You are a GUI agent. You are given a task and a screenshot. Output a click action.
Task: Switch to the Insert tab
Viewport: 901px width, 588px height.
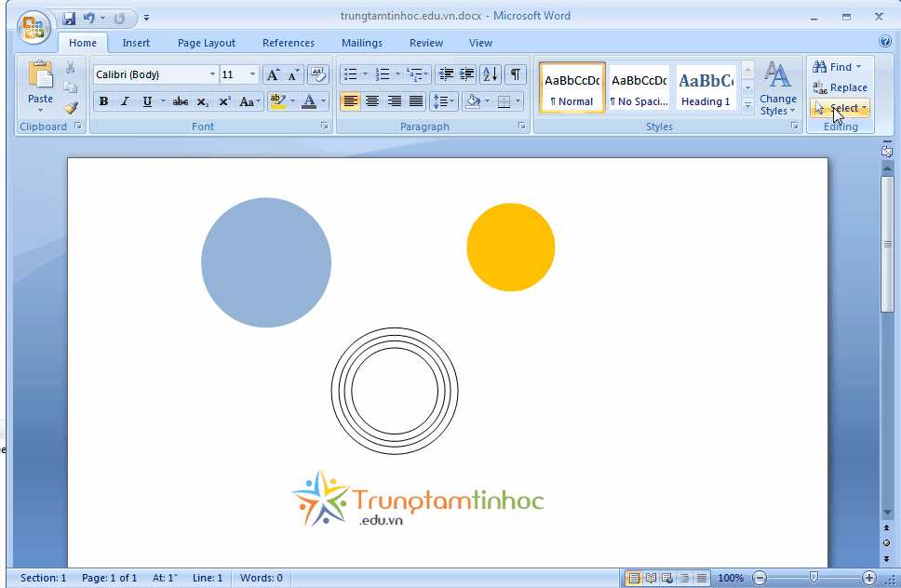[136, 43]
